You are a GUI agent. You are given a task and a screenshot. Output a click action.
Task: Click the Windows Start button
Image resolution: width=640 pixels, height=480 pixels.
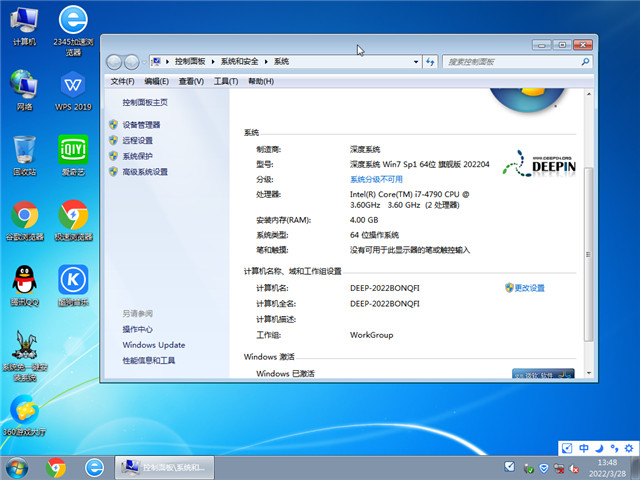click(17, 467)
